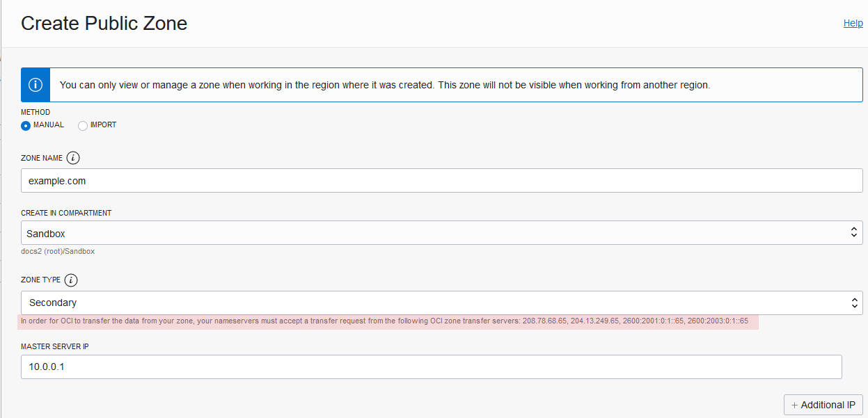Click the region visibility banner message

(x=384, y=85)
